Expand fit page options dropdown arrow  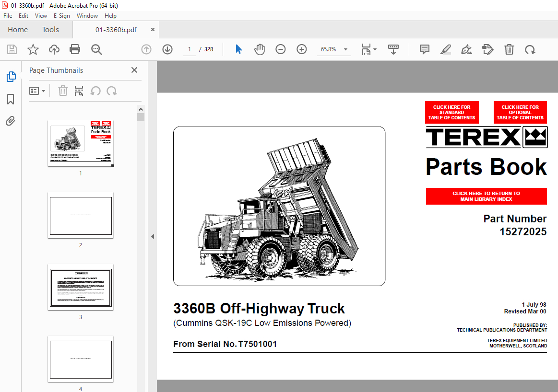click(375, 49)
